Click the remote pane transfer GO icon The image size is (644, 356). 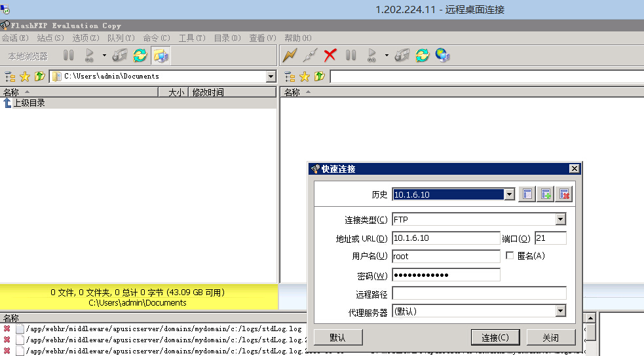pos(371,55)
